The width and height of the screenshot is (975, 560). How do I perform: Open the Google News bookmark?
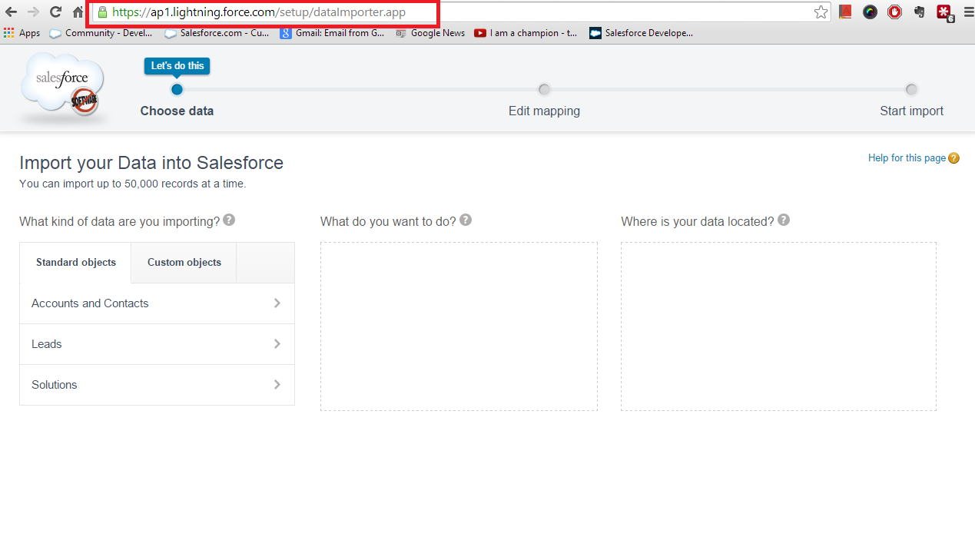pos(430,33)
